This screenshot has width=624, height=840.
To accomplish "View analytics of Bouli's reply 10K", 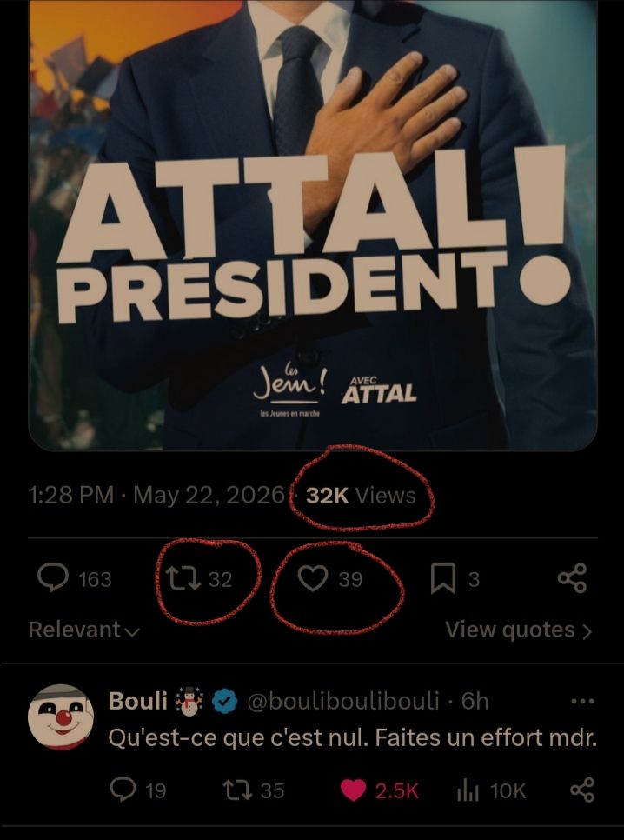I will pyautogui.click(x=467, y=791).
